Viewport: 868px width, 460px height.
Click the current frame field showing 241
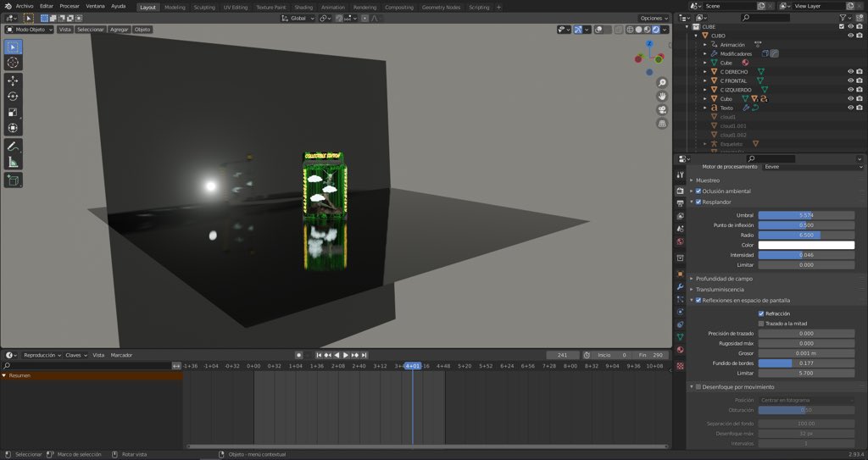[x=563, y=356]
